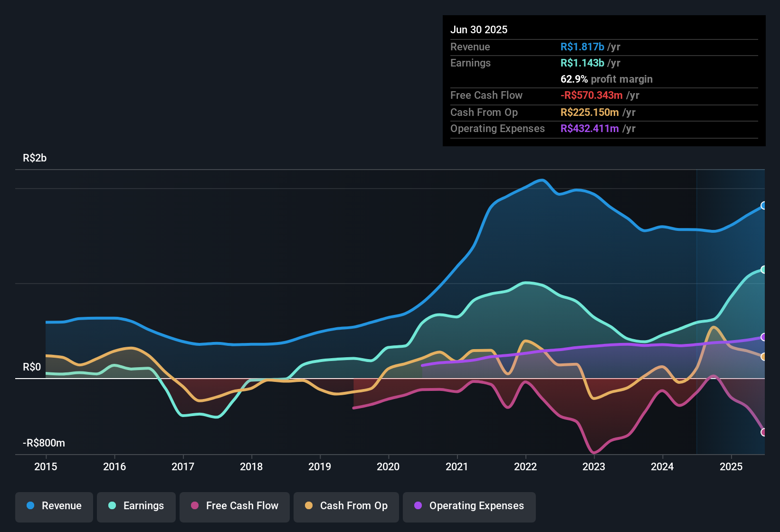Click the orange Cash From Op dot

[x=308, y=506]
